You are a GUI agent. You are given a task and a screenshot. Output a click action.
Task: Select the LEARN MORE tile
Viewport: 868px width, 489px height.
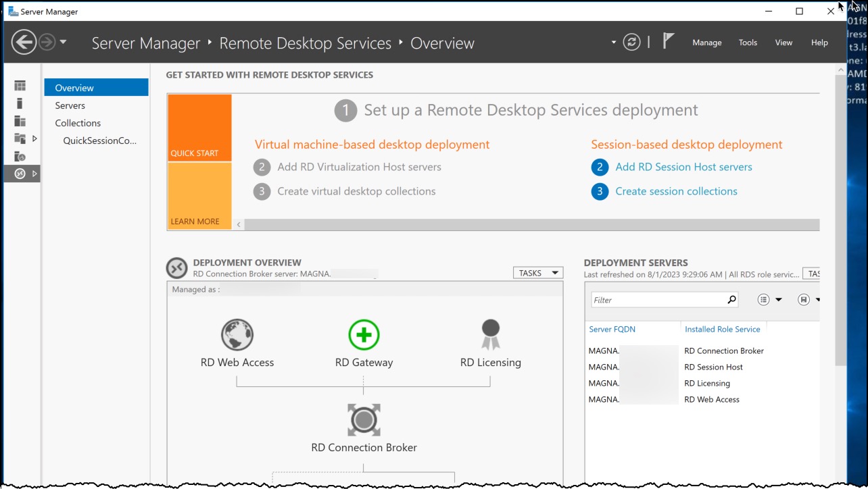click(199, 196)
